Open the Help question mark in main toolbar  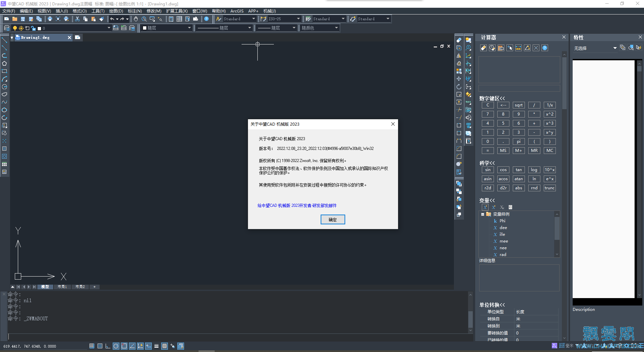[207, 19]
